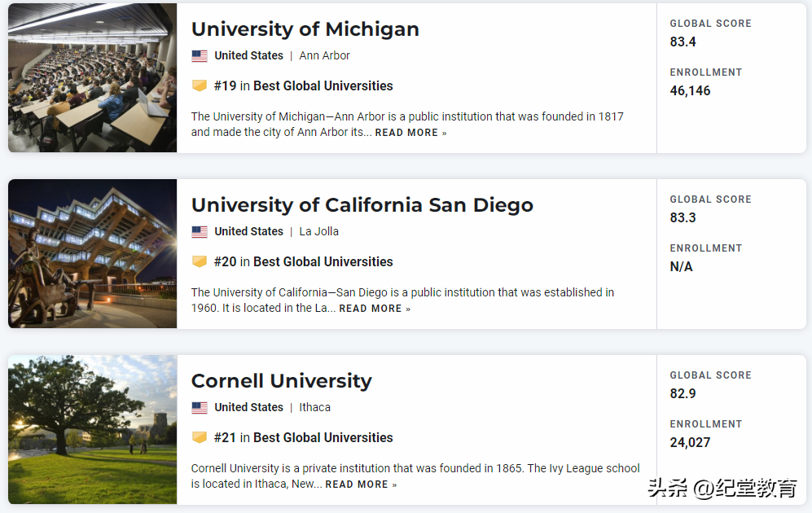
Task: Click Best Global Universities link under UC San Diego
Action: pos(323,261)
